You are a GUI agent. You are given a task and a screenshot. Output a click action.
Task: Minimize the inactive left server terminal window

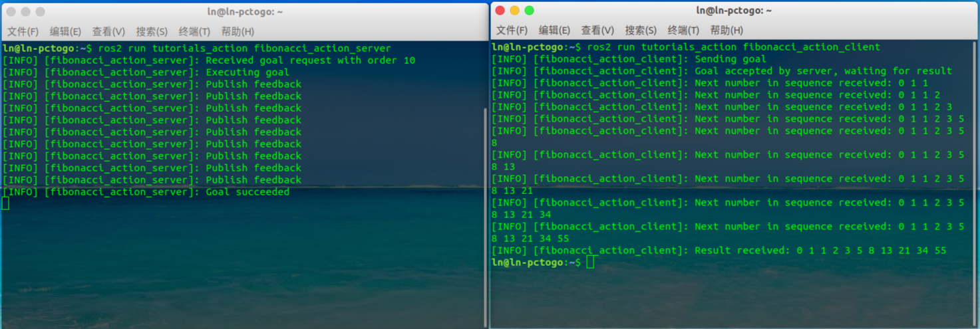(25, 12)
